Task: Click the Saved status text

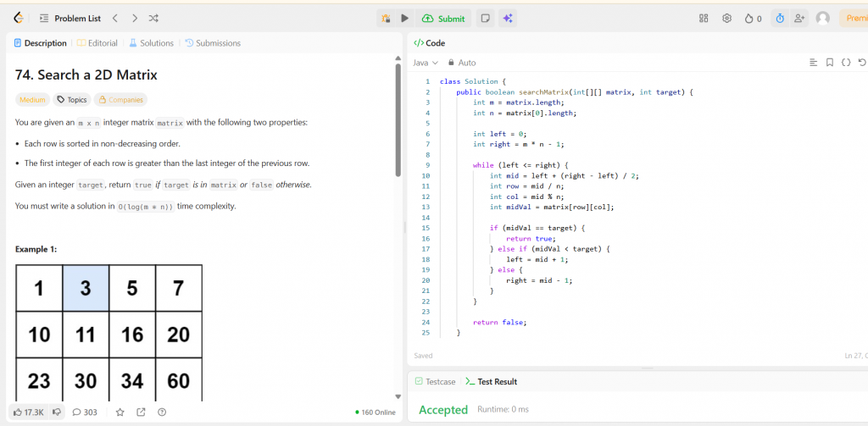Action: pyautogui.click(x=424, y=356)
